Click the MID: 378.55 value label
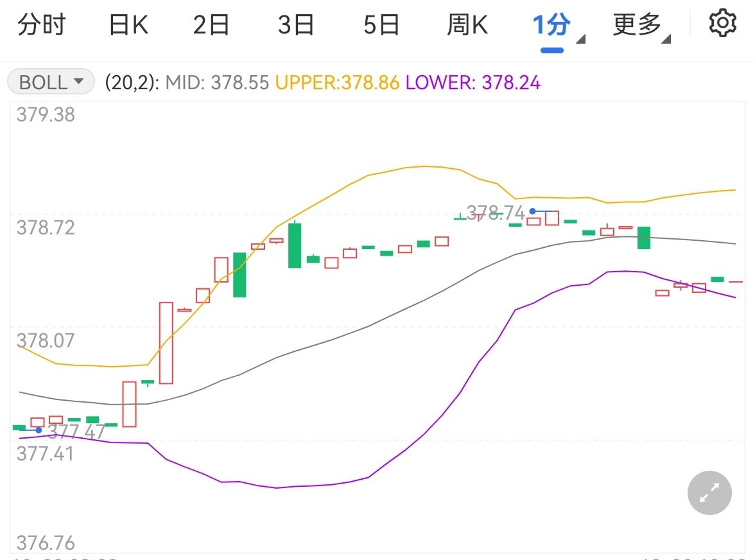Viewport: 755px width, 560px height. point(217,82)
